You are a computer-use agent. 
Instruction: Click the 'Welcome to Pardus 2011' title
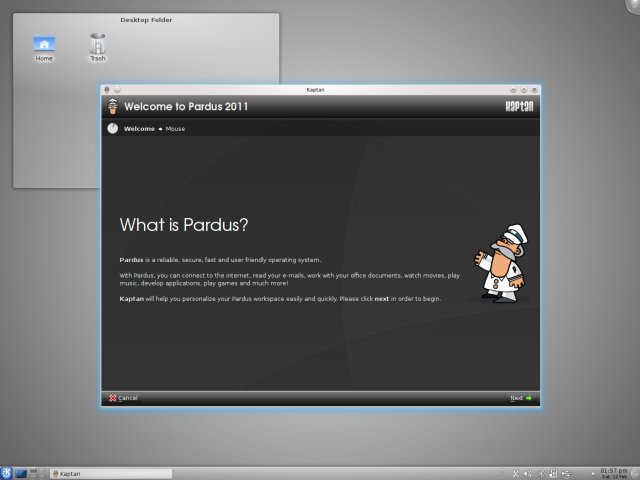click(x=186, y=107)
